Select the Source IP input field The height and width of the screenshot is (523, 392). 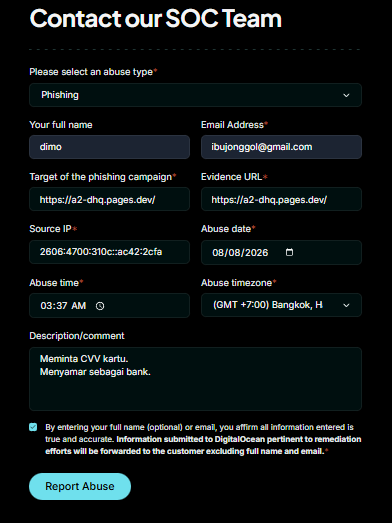tap(109, 252)
